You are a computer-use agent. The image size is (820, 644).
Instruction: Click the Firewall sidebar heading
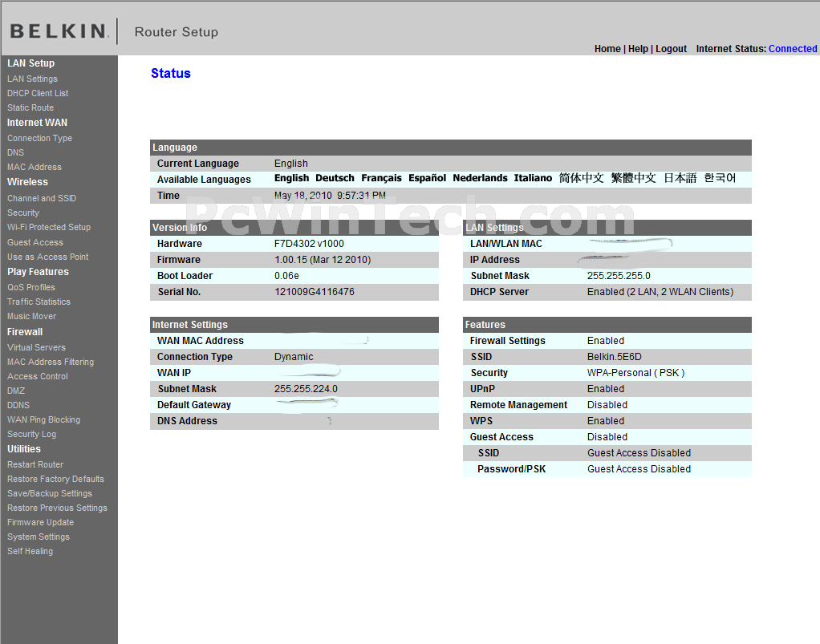[x=25, y=332]
